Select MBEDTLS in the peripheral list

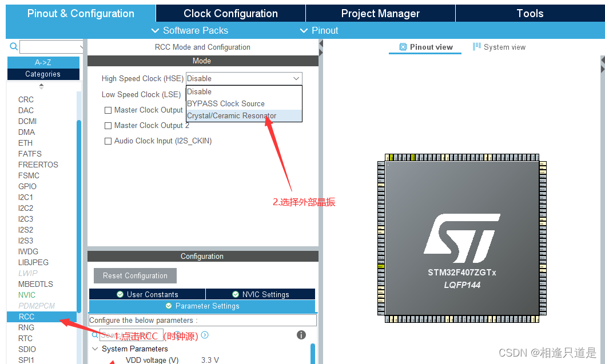[x=36, y=284]
